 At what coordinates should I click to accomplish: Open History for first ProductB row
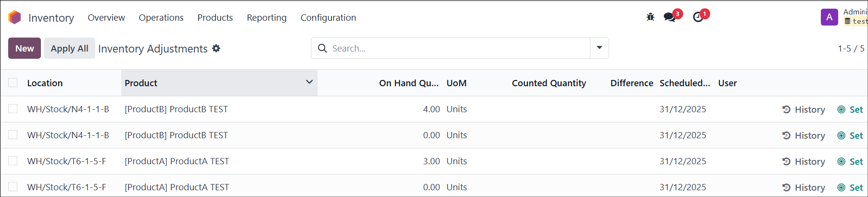coord(804,109)
